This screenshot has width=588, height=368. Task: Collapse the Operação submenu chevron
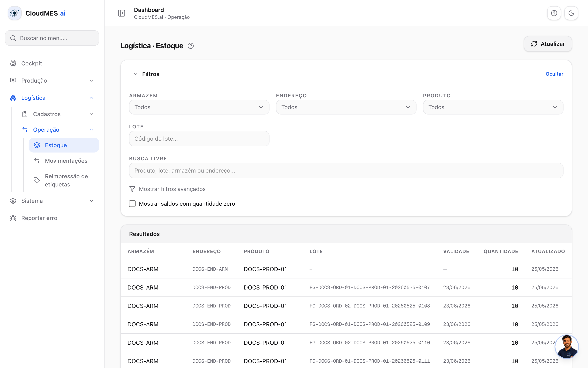tap(91, 130)
